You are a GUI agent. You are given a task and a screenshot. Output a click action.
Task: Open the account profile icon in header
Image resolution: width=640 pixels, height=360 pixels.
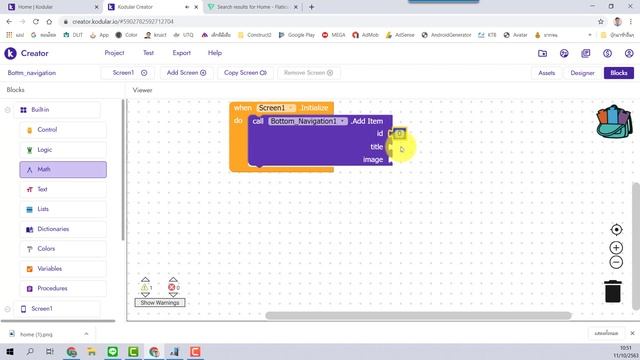pyautogui.click(x=629, y=53)
